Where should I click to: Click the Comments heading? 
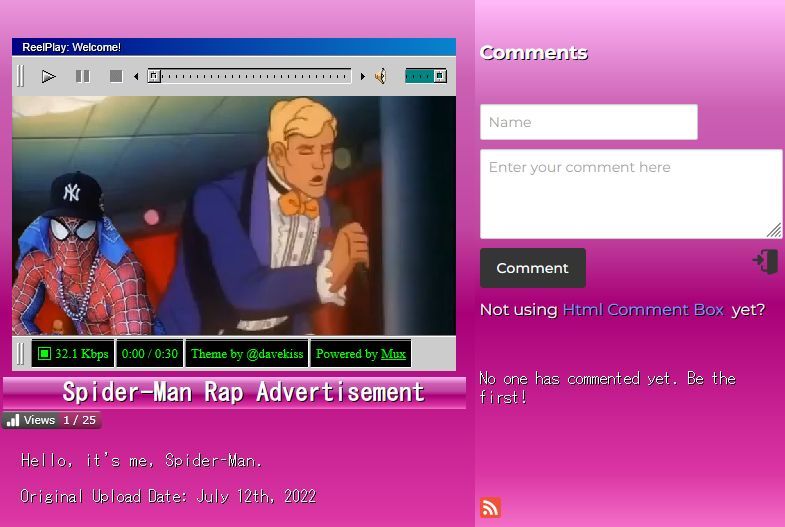[534, 53]
